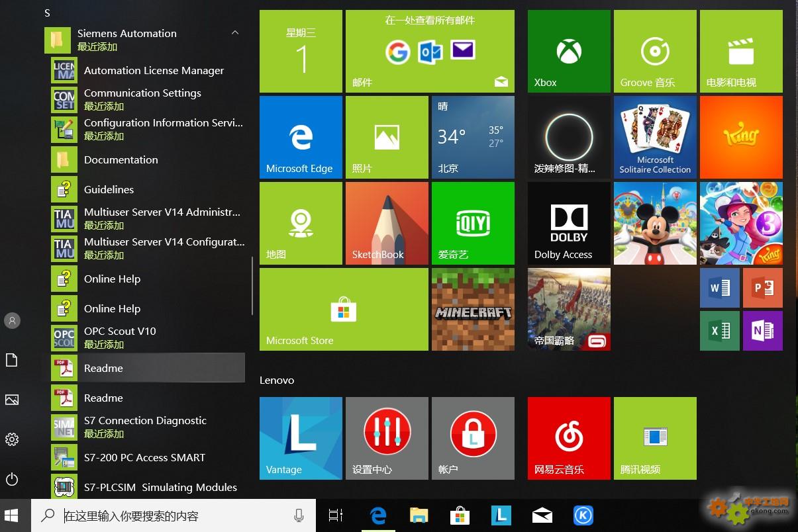Open the 帝国霸略 game tile
Screen dimensions: 798x532
coord(569,309)
